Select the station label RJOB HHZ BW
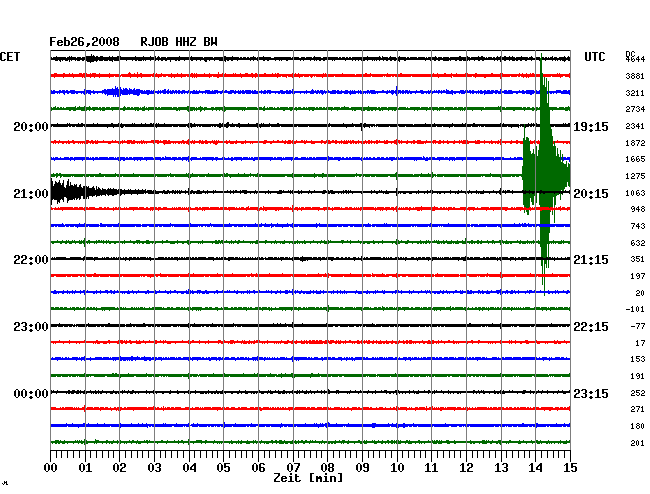 pos(179,42)
